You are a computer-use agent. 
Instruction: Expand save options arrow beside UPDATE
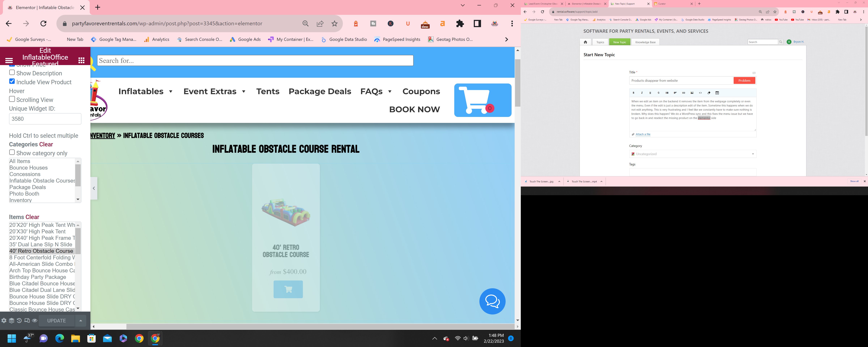pos(80,321)
